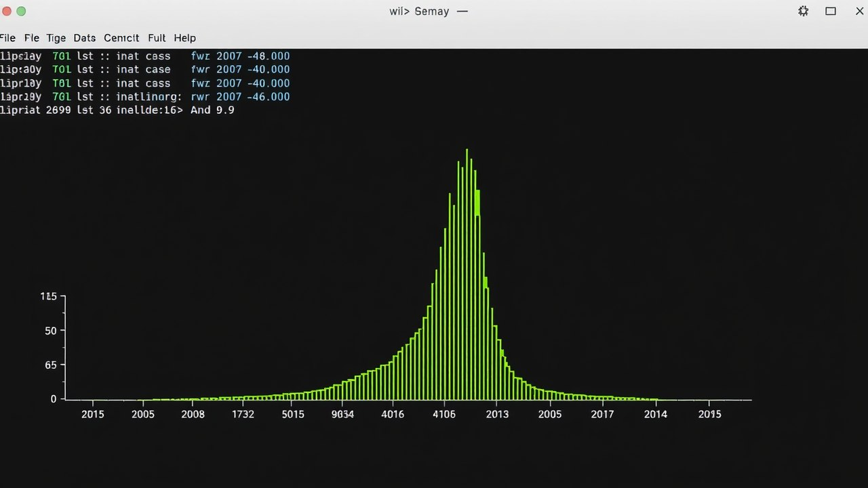Open the Tige menu
868x488 pixels.
tap(56, 38)
